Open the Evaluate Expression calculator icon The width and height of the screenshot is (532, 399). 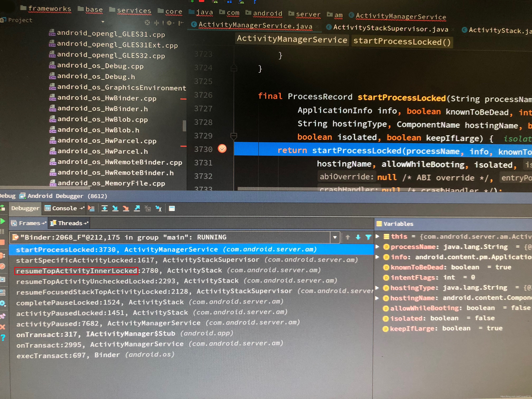point(172,208)
